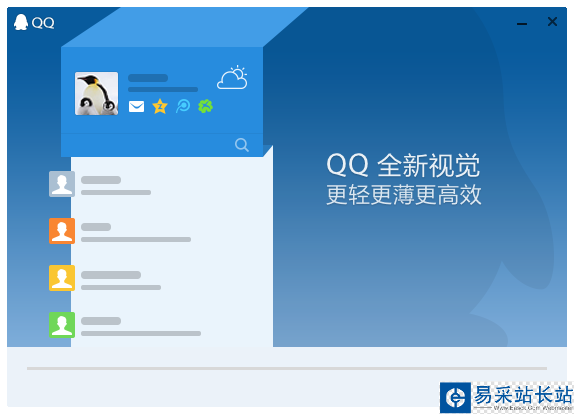574x414 pixels.
Task: Click the yellow QZone star icon
Action: click(x=160, y=107)
